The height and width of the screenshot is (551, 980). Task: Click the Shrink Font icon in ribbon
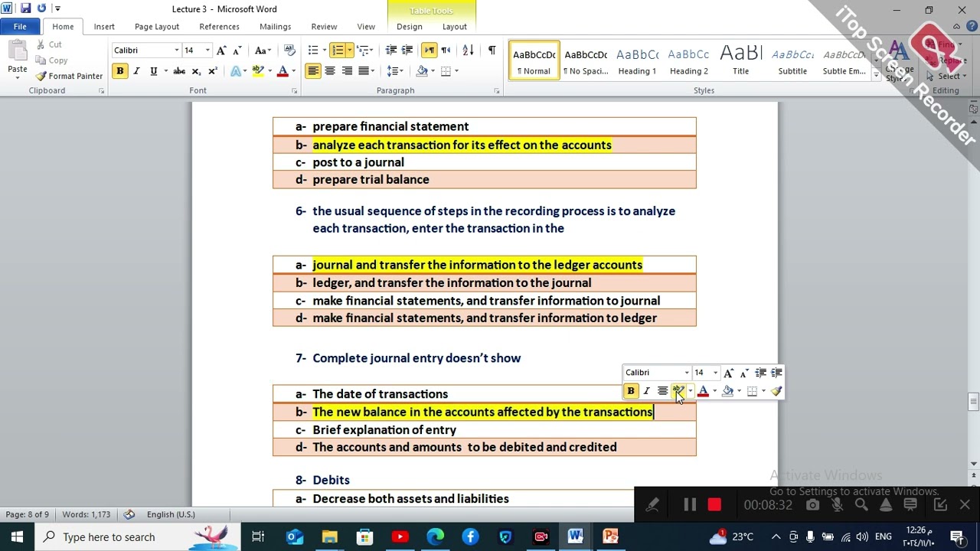pos(237,51)
